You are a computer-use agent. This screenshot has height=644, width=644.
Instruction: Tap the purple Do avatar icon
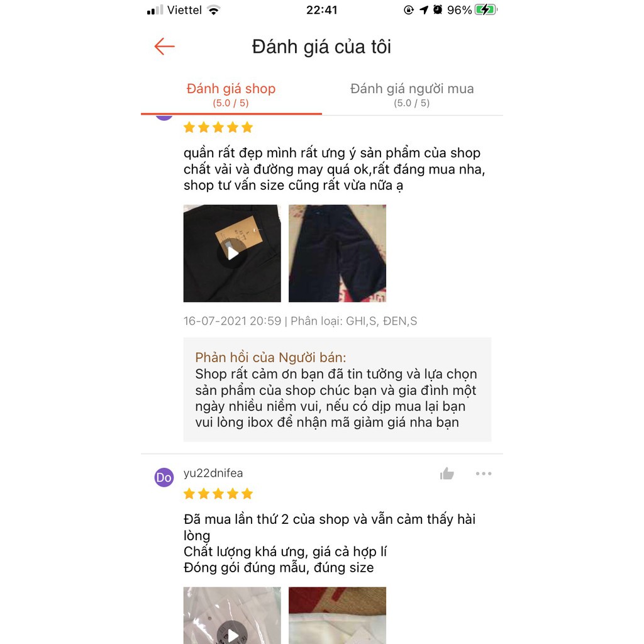tap(164, 477)
